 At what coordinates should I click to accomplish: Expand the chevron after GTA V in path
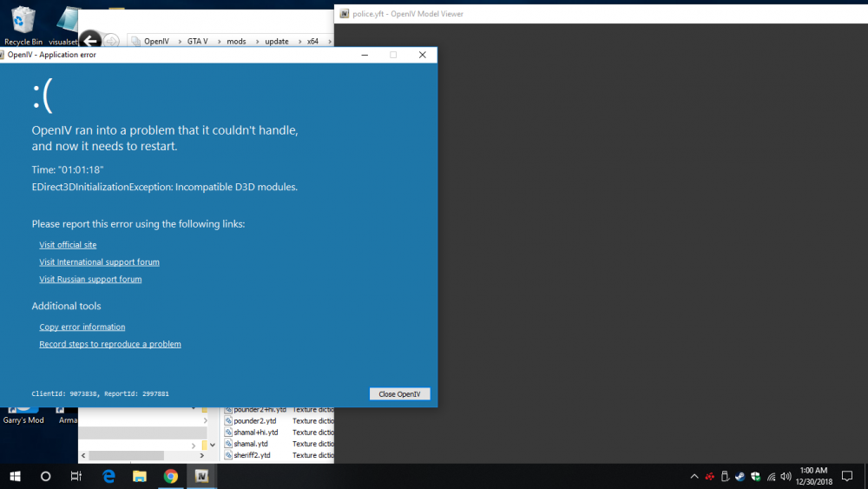pos(219,42)
